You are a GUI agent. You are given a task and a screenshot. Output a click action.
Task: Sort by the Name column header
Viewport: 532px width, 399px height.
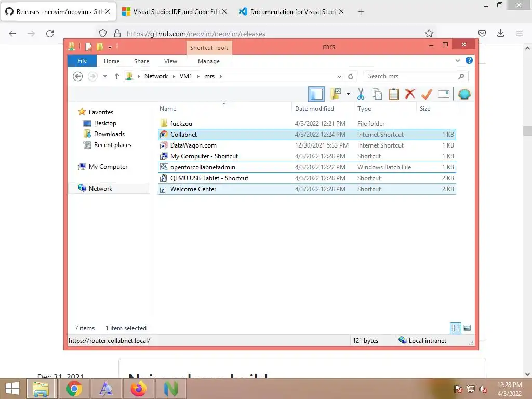click(x=168, y=109)
